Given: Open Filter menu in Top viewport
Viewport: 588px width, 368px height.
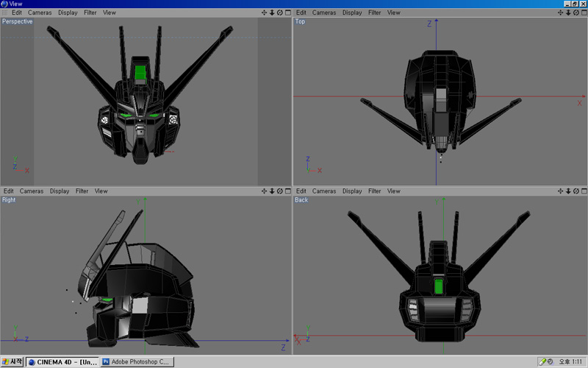Looking at the screenshot, I should [x=374, y=13].
